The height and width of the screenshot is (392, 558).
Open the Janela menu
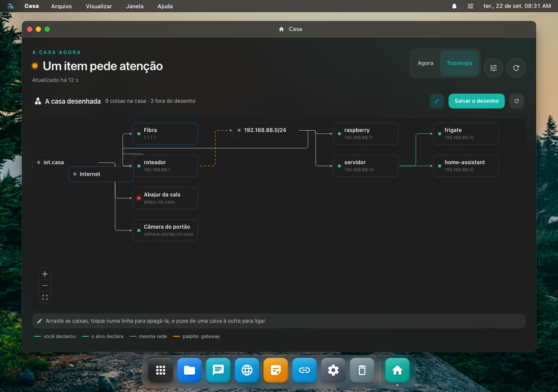click(x=135, y=6)
